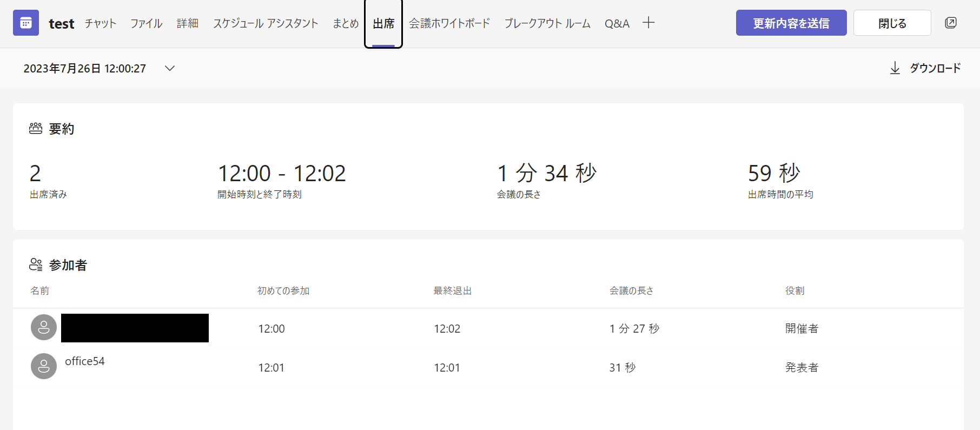Click the 最終退出 column header
980x430 pixels.
(453, 290)
